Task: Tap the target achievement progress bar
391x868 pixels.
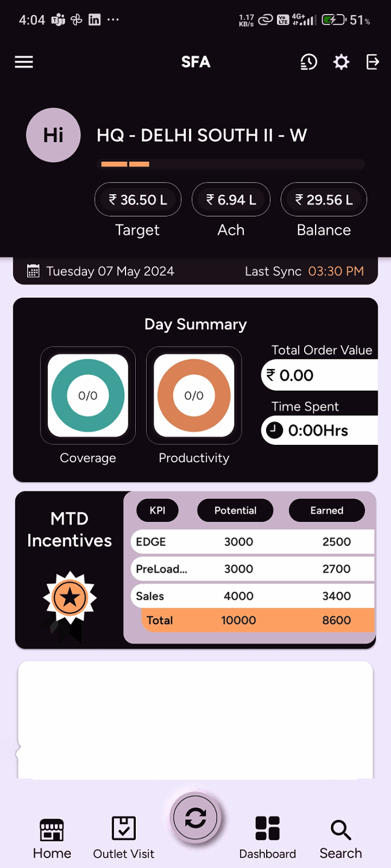Action: pyautogui.click(x=231, y=163)
